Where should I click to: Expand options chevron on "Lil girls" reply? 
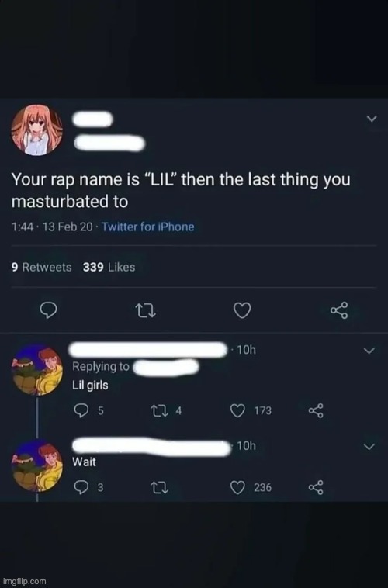369,351
